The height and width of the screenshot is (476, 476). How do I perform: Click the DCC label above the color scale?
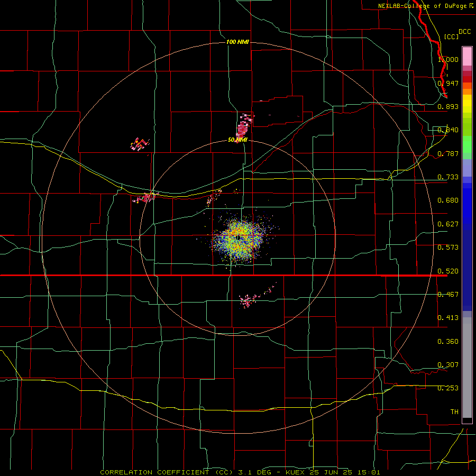click(x=464, y=32)
